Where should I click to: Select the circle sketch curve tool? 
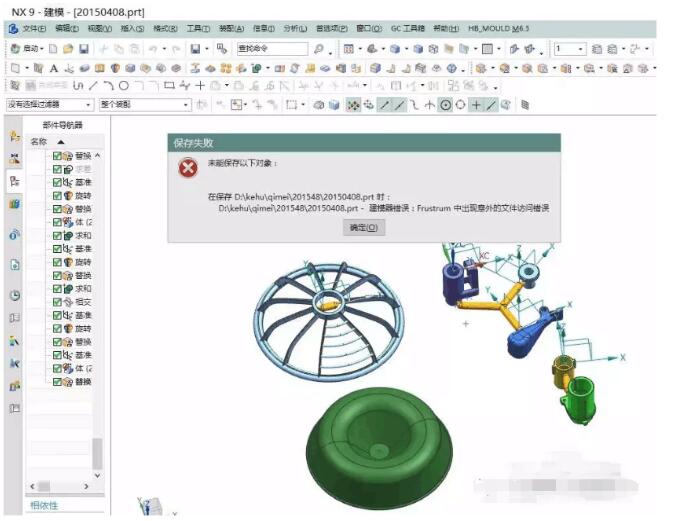pos(124,86)
